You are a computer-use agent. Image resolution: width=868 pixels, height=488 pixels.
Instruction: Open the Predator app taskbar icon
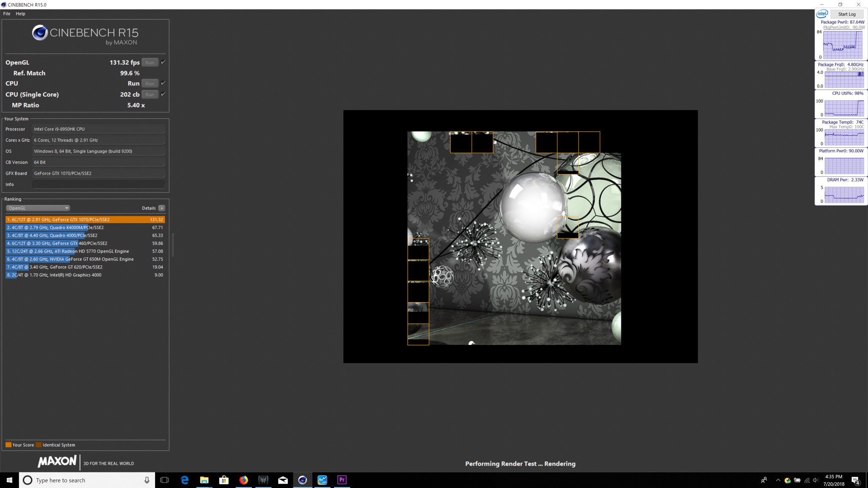(263, 480)
